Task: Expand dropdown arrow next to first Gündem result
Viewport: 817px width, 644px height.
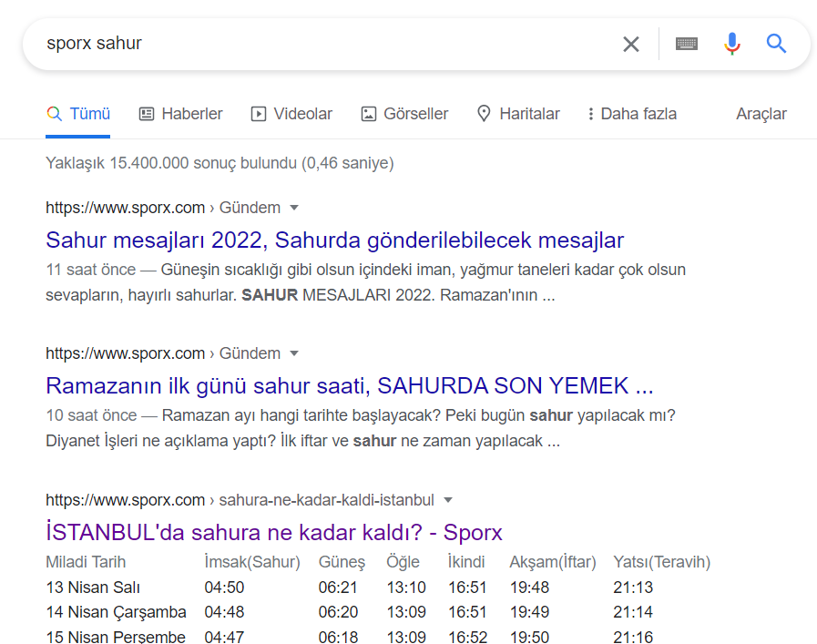Action: pos(294,208)
